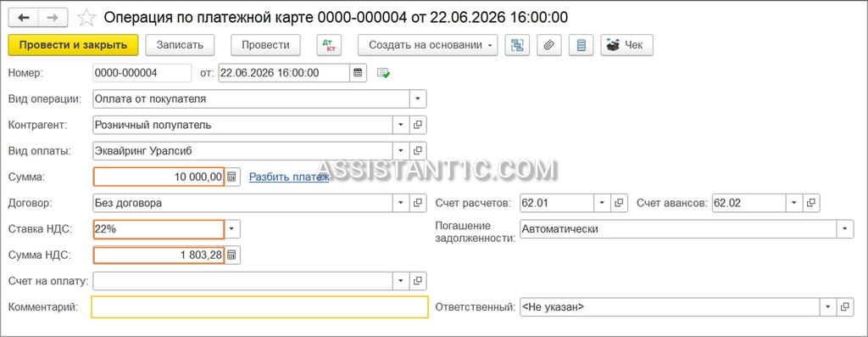Expand Погашение задолженности dropdown
Image resolution: width=868 pixels, height=337 pixels.
845,229
